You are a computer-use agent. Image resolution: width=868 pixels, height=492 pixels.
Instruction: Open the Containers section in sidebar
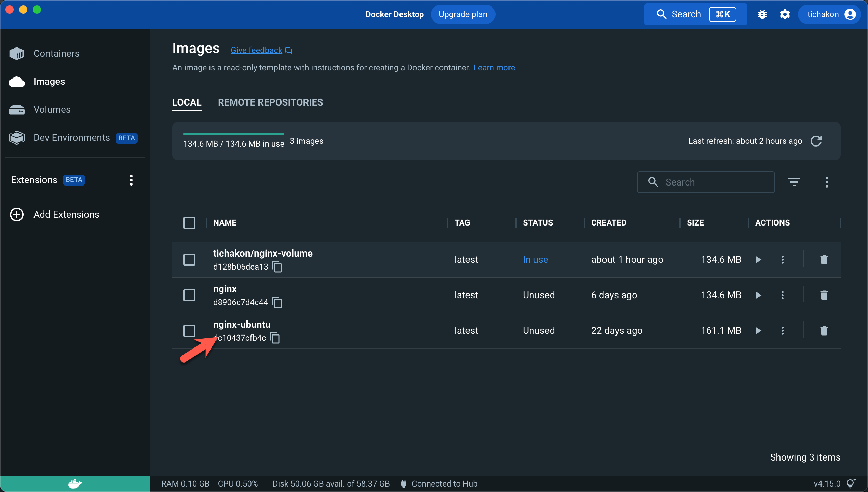click(56, 53)
